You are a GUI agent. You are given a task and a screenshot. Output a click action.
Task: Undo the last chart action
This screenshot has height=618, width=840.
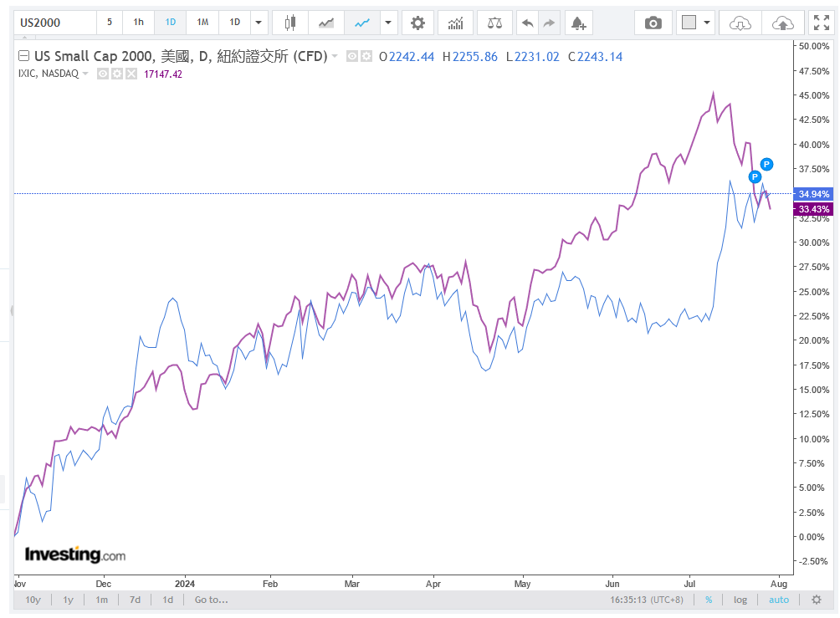527,23
